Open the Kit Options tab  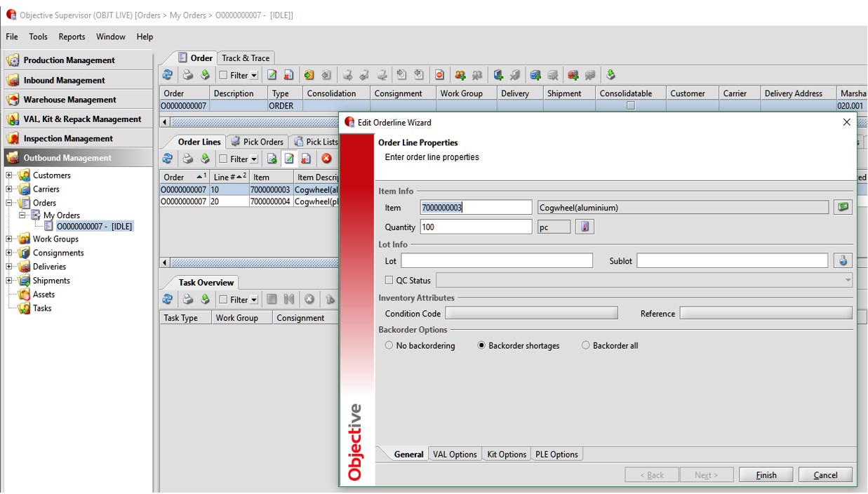click(x=507, y=455)
